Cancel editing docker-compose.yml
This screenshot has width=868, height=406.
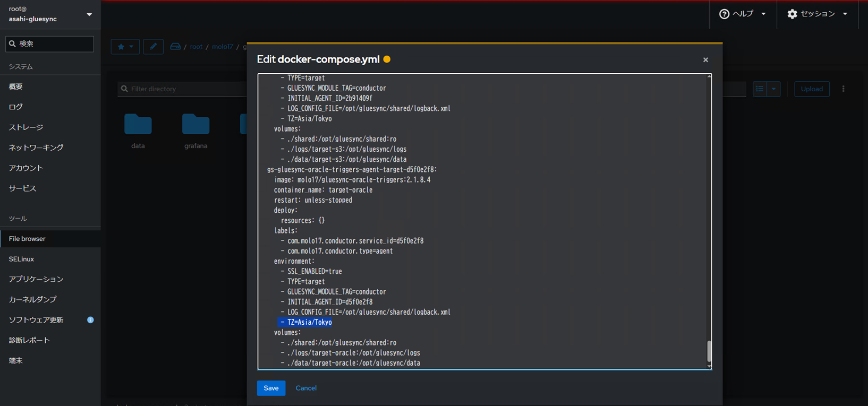click(306, 388)
